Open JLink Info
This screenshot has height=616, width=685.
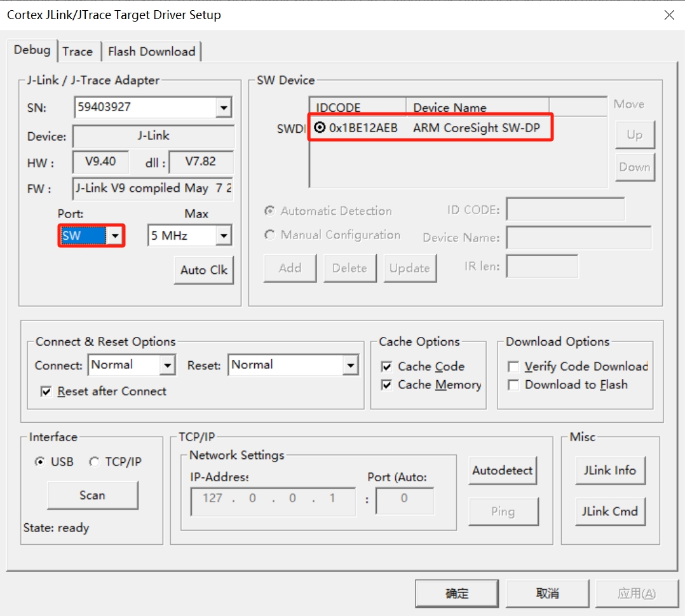click(609, 471)
